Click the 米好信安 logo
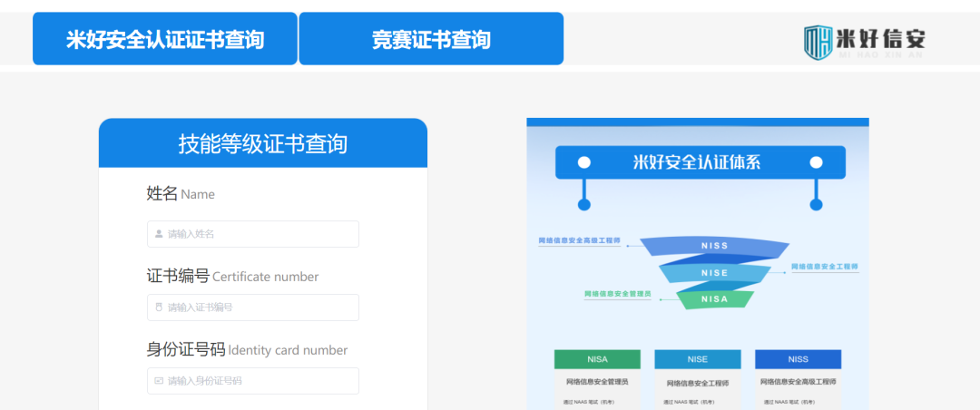The width and height of the screenshot is (980, 410). point(865,41)
